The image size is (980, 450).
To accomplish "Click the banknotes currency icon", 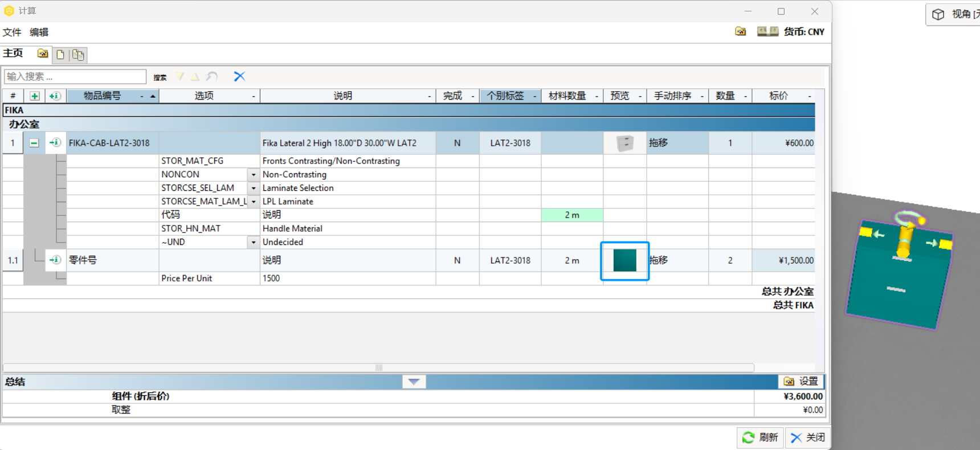I will click(x=767, y=31).
